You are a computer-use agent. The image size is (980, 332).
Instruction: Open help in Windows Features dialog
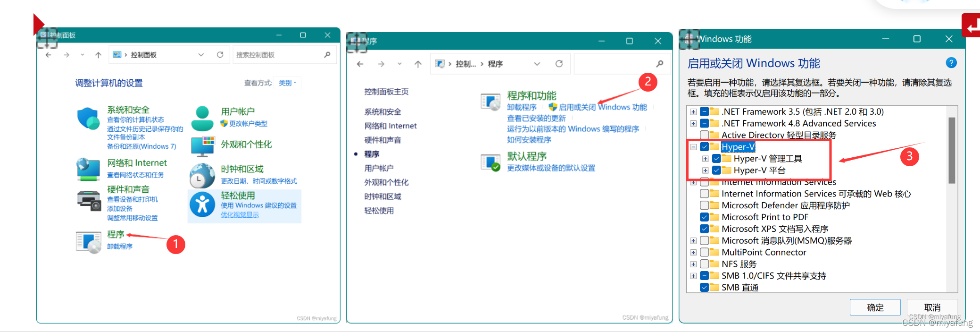pyautogui.click(x=951, y=63)
